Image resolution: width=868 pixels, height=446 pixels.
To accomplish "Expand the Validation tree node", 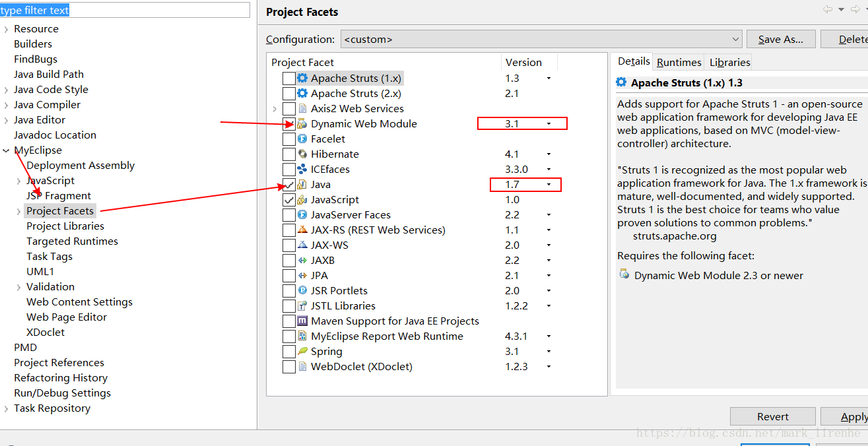I will click(x=18, y=286).
